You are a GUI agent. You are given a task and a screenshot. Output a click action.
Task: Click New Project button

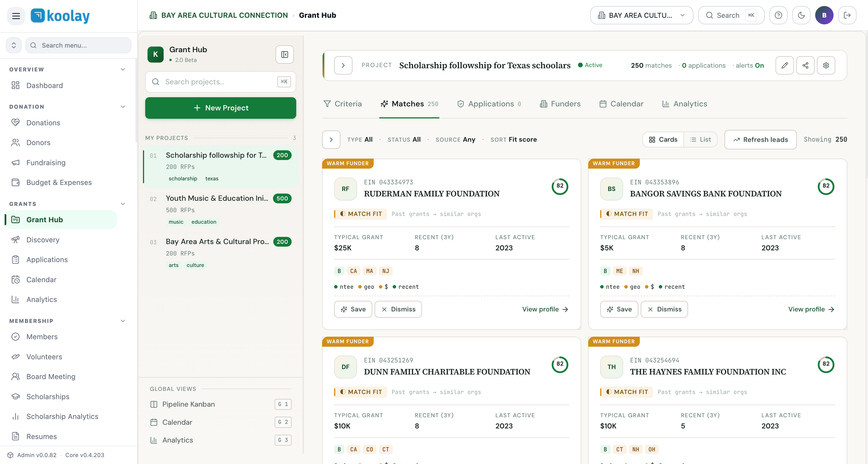[x=220, y=108]
